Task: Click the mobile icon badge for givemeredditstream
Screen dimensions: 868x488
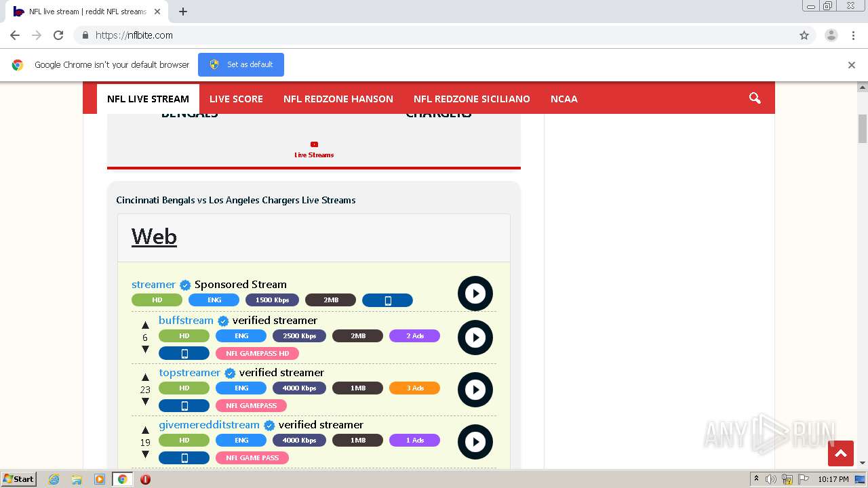Action: coord(184,458)
